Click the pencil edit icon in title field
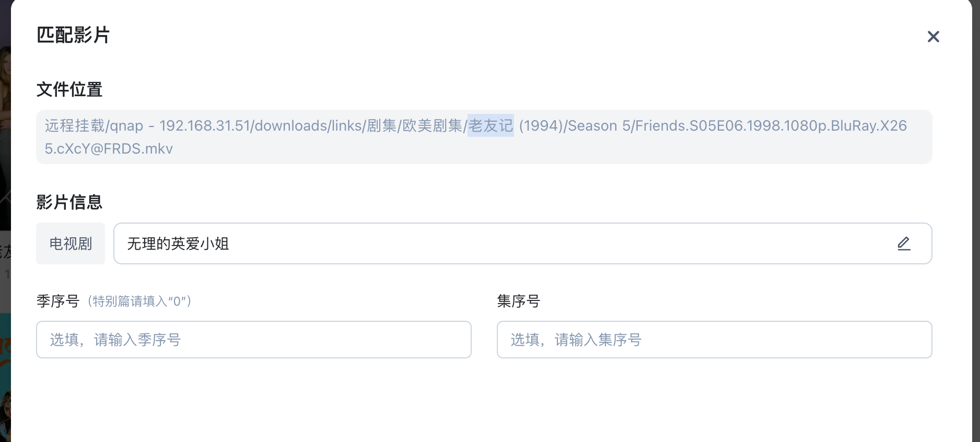 (x=904, y=243)
